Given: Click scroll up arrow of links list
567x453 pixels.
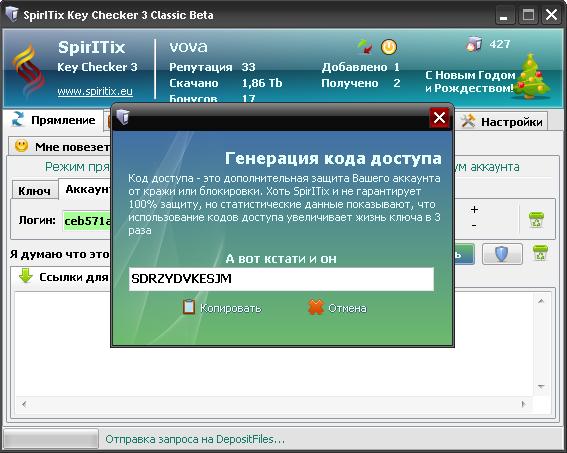Looking at the screenshot, I should coord(541,301).
